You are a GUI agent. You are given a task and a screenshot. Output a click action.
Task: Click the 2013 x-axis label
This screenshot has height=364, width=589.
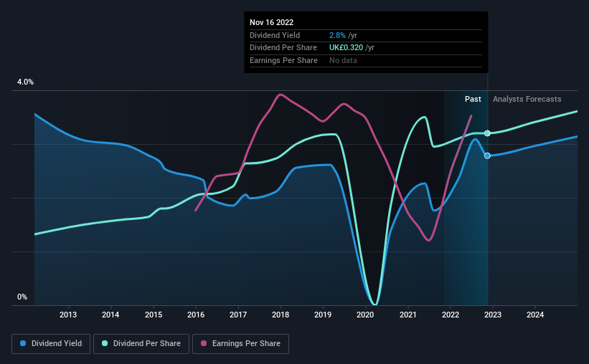point(68,315)
